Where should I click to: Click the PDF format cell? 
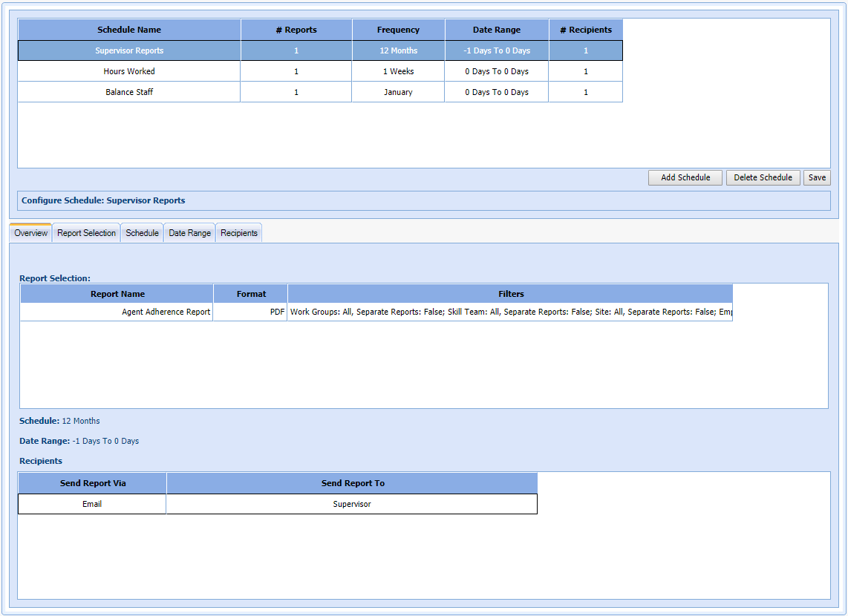251,312
